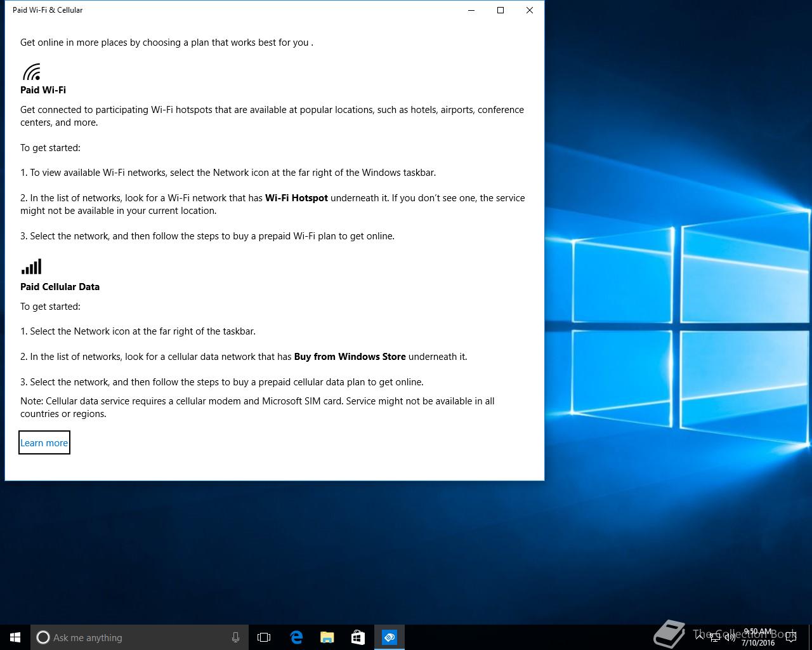Open File Explorer from the taskbar
The height and width of the screenshot is (650, 812).
pyautogui.click(x=327, y=637)
